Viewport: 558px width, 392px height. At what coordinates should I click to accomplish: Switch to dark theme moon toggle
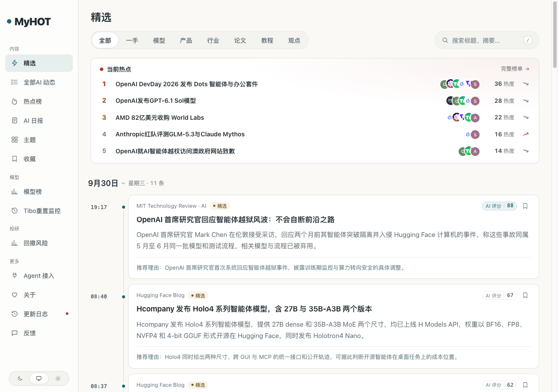(20, 378)
